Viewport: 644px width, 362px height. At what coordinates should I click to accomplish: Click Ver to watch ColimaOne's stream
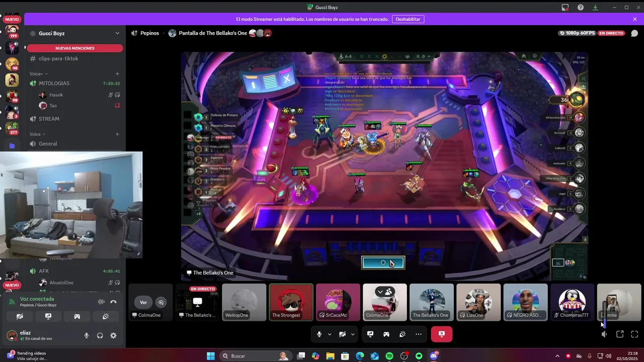(143, 302)
